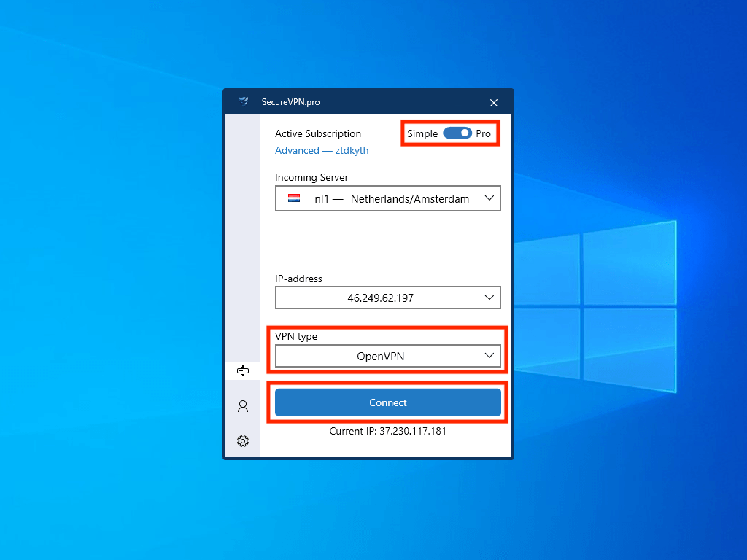The height and width of the screenshot is (560, 747).
Task: Click the Incoming Server label
Action: click(x=311, y=178)
